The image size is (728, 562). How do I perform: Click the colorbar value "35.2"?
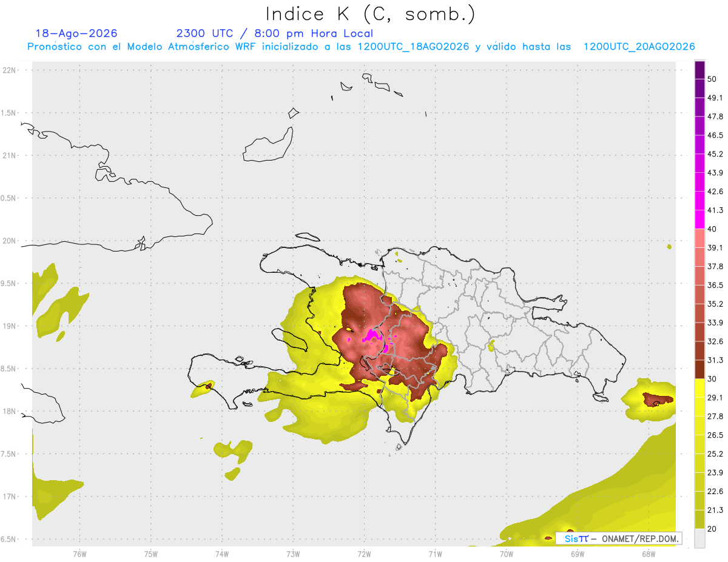tap(715, 304)
